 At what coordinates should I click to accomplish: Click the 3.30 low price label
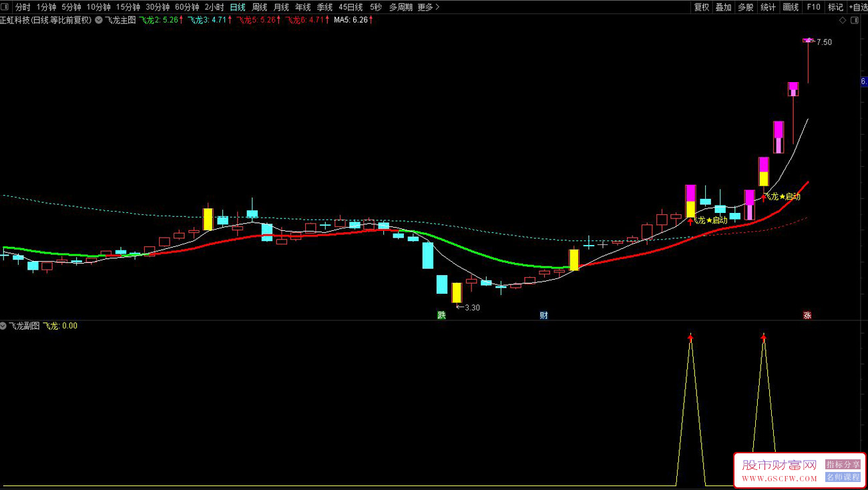(x=471, y=308)
